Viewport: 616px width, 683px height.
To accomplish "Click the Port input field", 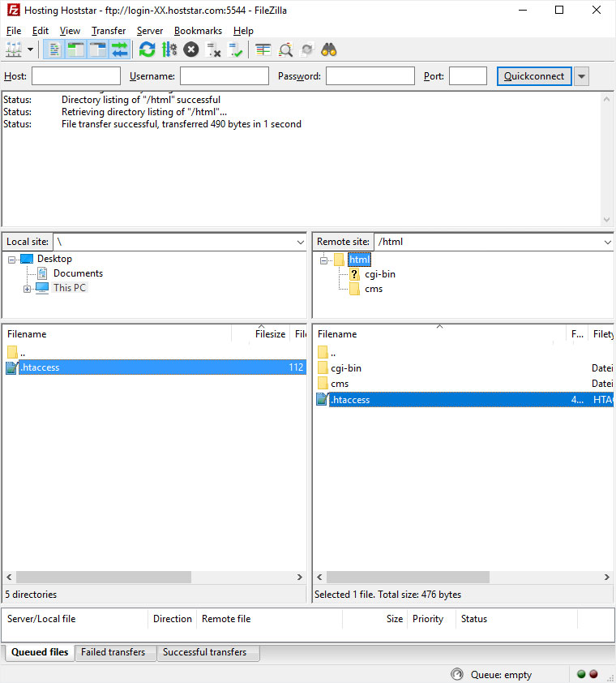I will [x=468, y=76].
